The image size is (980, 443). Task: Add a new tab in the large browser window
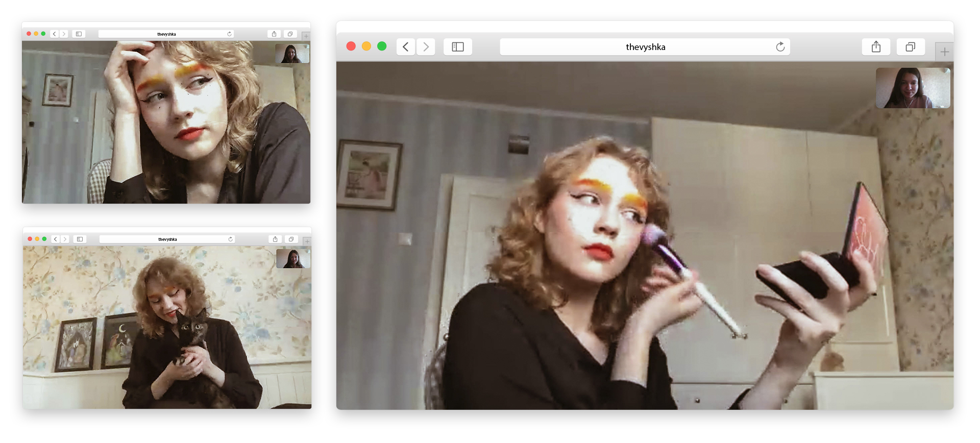pos(944,52)
